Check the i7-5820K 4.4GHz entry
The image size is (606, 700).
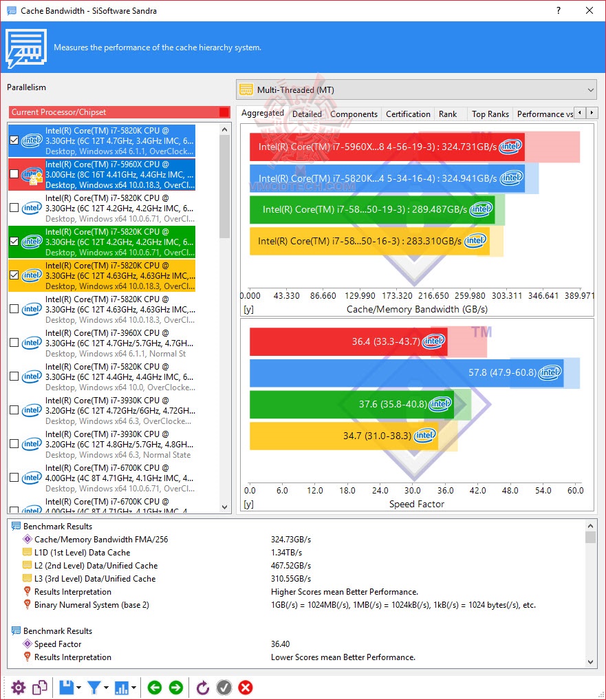14,376
